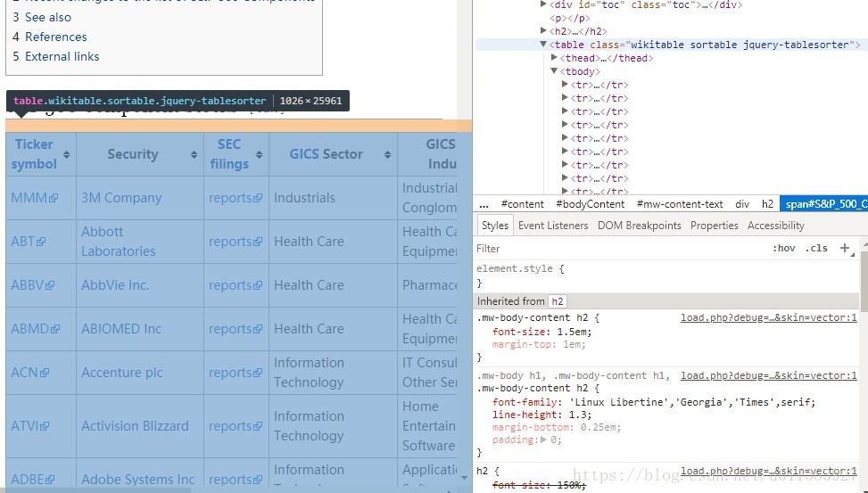Click the #mw-content-text breadcrumb
This screenshot has width=868, height=493.
680,204
